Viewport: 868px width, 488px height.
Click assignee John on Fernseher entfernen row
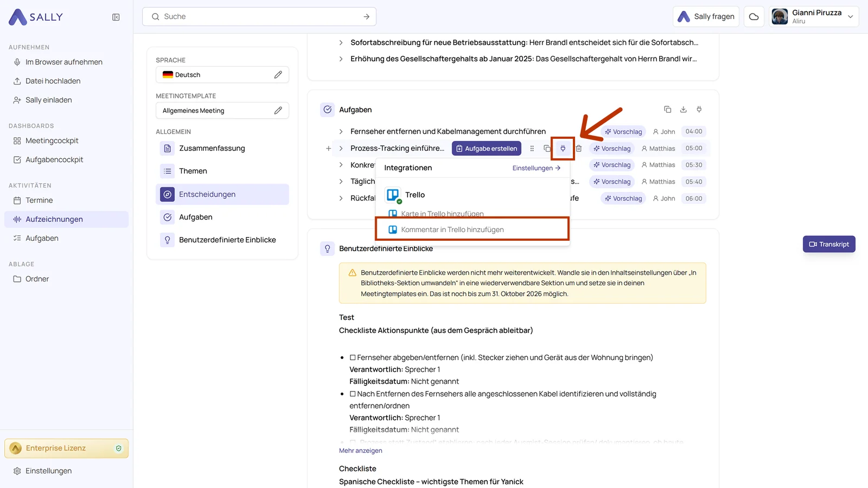click(664, 132)
